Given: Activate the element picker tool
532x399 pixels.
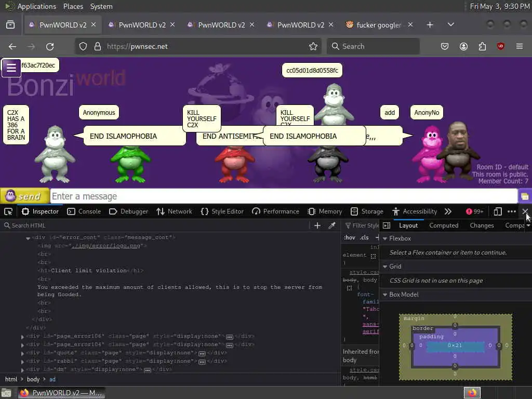Looking at the screenshot, I should [8, 212].
